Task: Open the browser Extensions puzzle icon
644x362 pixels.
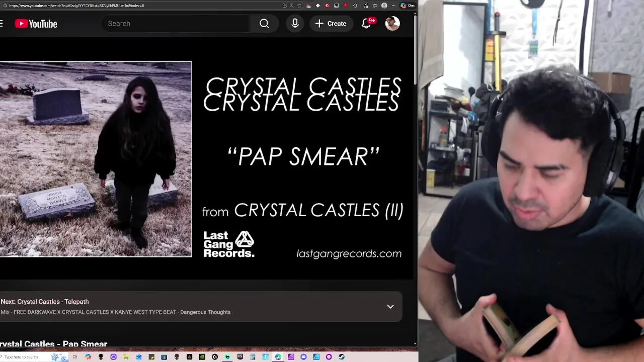Action: tap(355, 6)
